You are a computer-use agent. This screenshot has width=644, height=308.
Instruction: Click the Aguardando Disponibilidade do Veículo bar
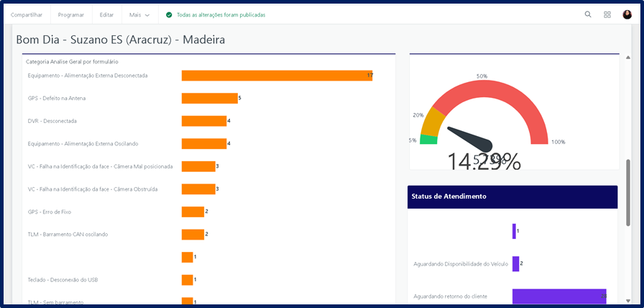tap(515, 263)
